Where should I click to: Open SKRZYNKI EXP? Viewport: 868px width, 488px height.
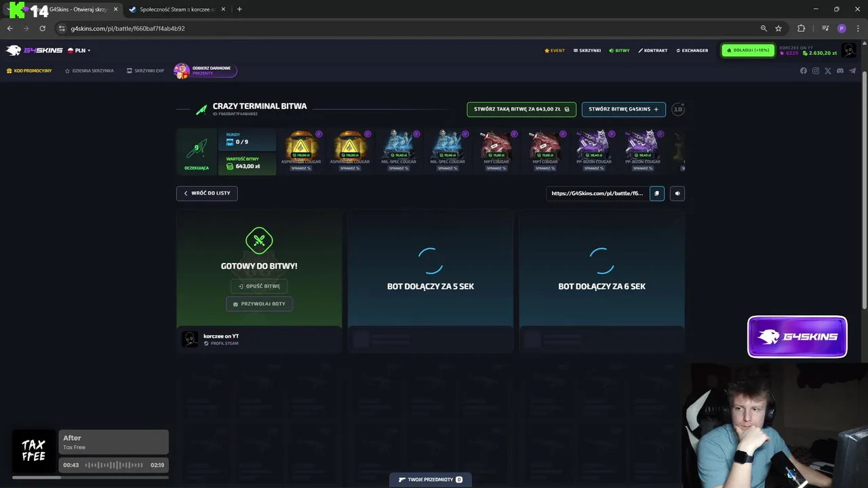click(x=145, y=70)
